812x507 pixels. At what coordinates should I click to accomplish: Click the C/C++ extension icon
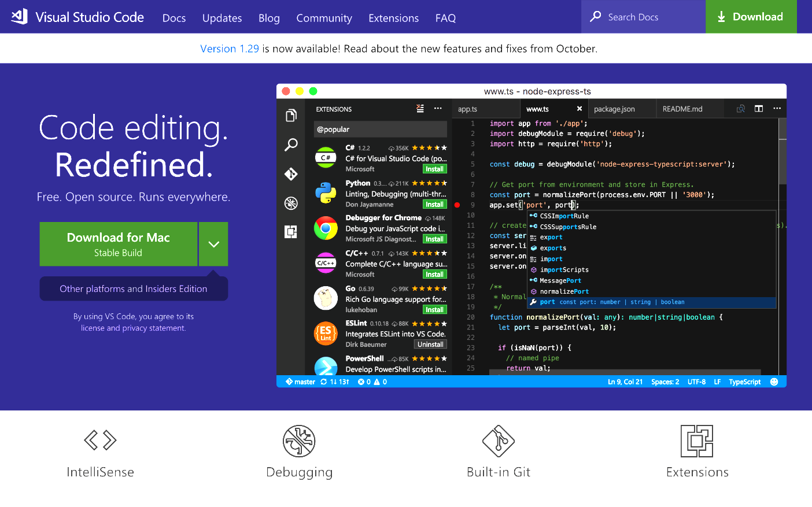tap(326, 263)
